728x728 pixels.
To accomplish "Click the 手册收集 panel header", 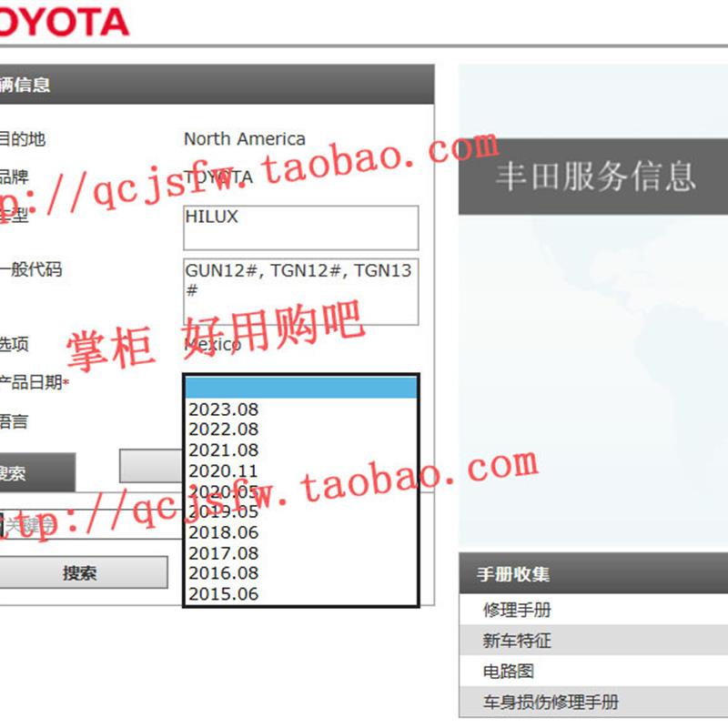I will (x=593, y=573).
